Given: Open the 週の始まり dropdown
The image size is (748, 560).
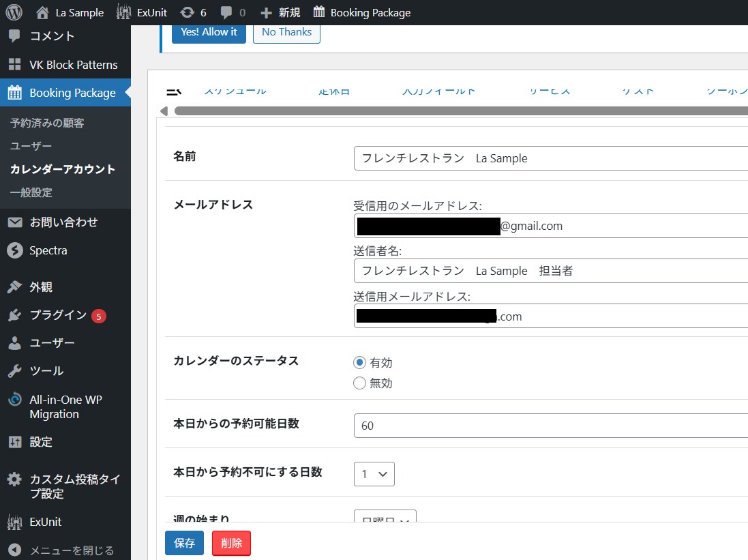Looking at the screenshot, I should click(385, 516).
